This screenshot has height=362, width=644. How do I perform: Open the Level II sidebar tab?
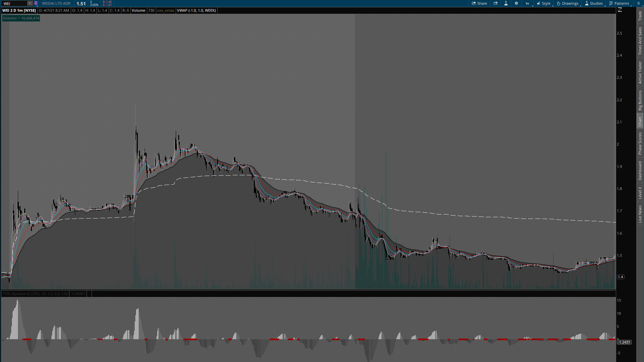pyautogui.click(x=640, y=193)
